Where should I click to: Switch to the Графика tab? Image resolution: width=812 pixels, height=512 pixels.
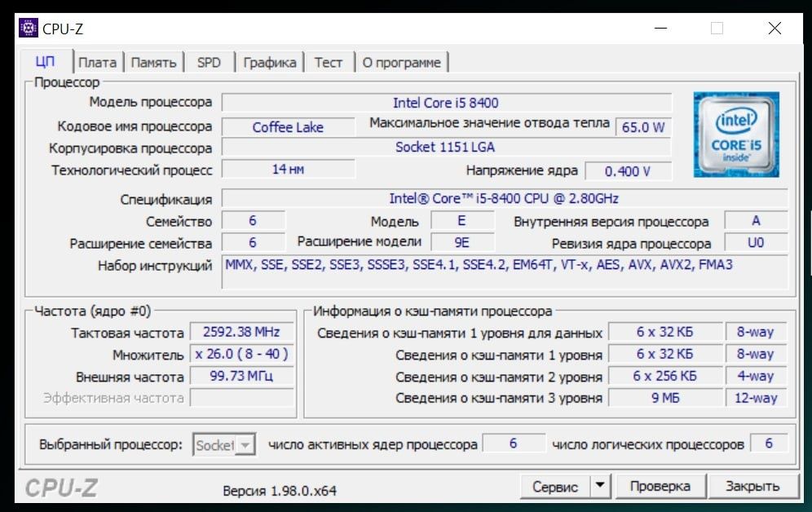[x=270, y=63]
